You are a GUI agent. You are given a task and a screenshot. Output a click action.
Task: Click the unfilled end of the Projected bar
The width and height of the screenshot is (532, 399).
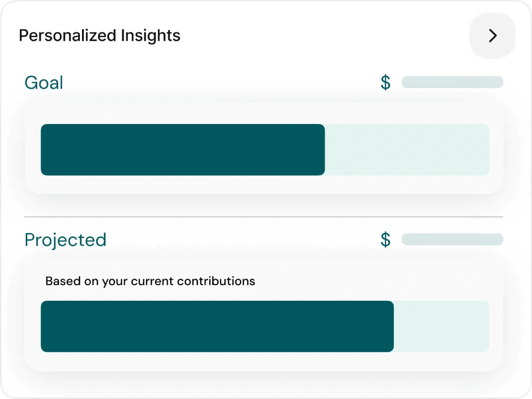(442, 326)
